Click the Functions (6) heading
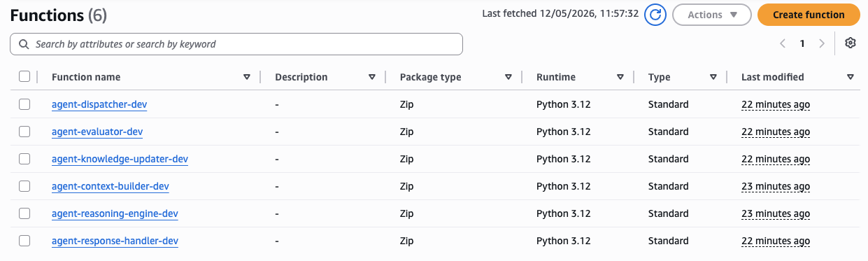Screen dimensions: 868x261 (59, 15)
